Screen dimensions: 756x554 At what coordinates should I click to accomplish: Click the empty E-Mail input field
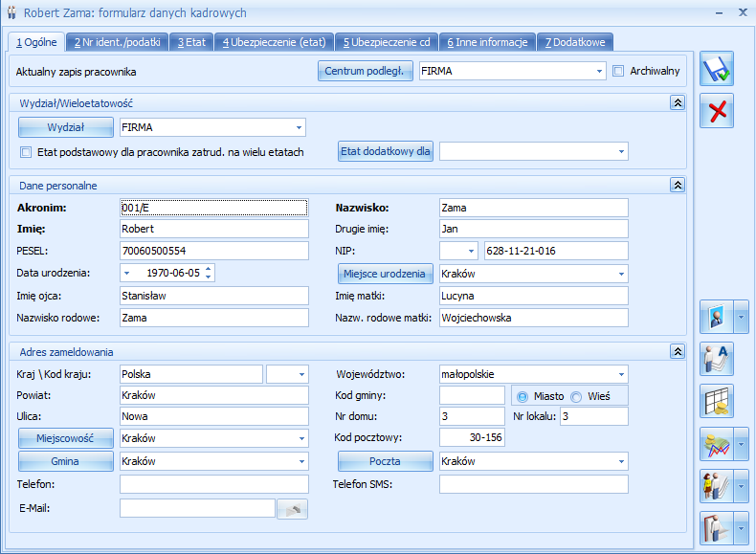tap(198, 508)
